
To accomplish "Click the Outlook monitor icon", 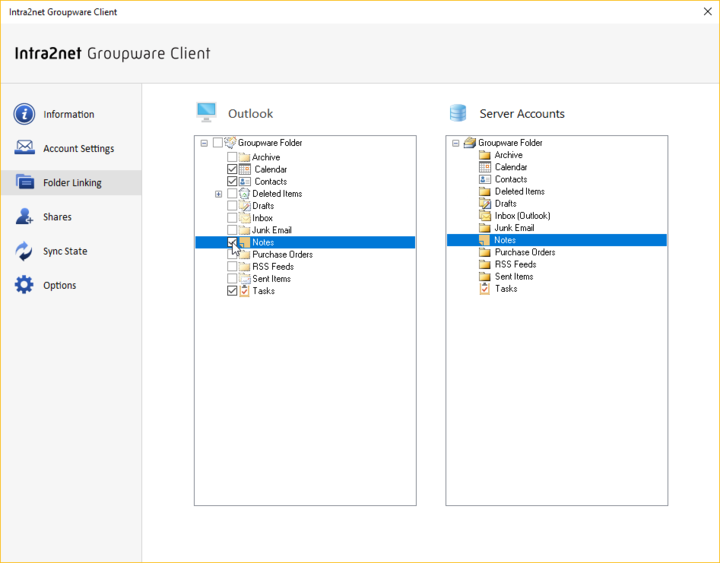I will [x=206, y=113].
